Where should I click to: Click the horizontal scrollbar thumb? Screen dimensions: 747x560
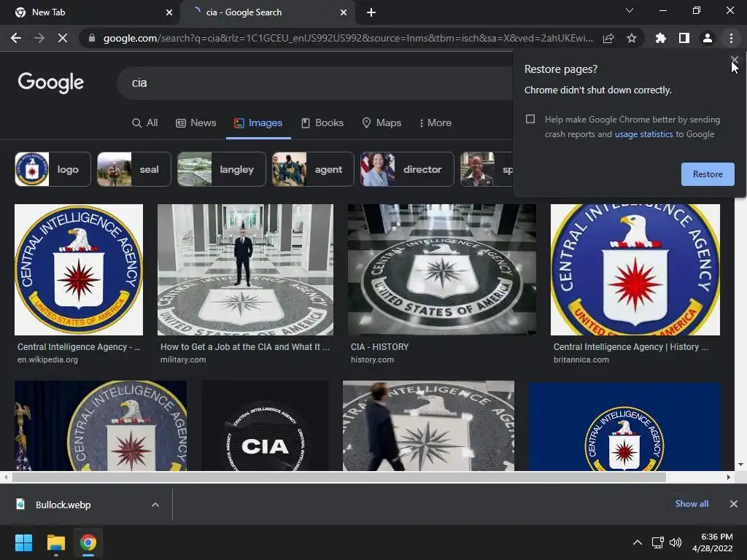tap(338, 477)
